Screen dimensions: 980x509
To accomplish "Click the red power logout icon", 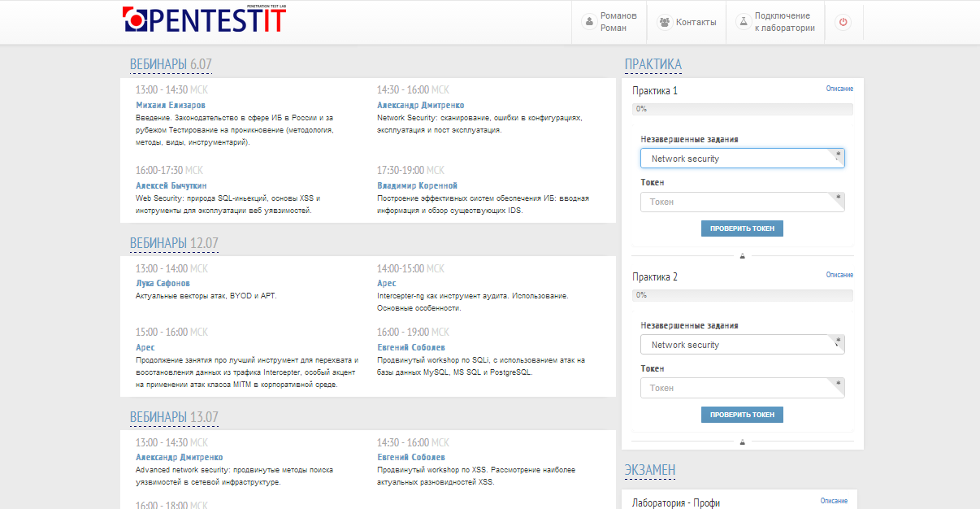I will [843, 22].
